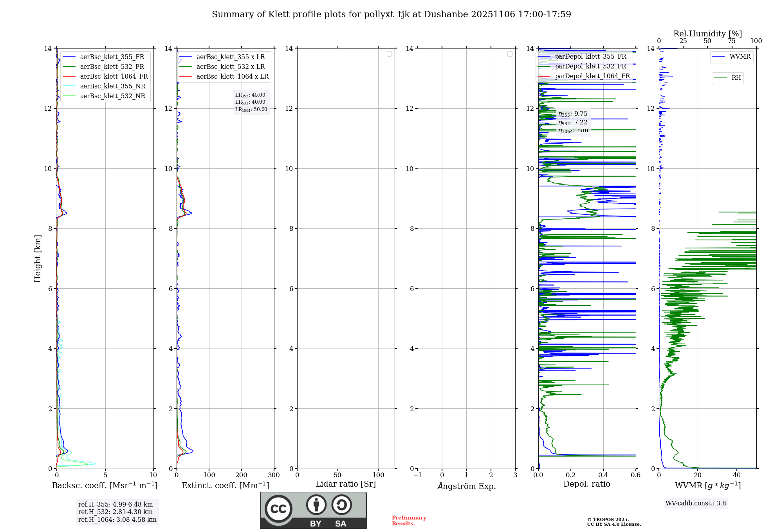Image resolution: width=783 pixels, height=532 pixels.
Task: Click the eta depolarization constants annotation box
Action: 573,122
